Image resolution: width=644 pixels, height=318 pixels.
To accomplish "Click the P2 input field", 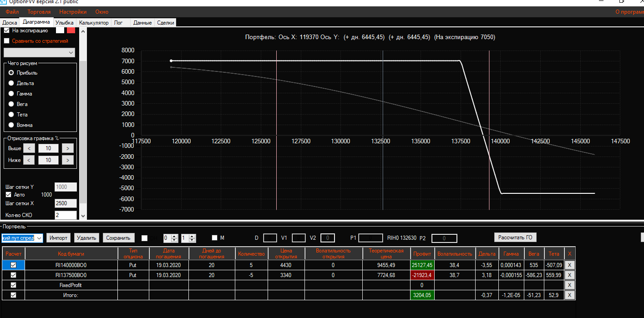I will (444, 238).
